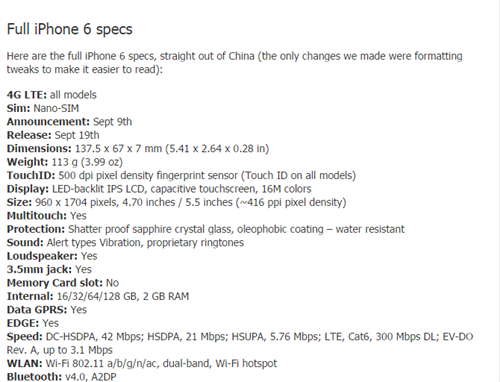Click the 'Loudspeaker:' spec label
The image size is (500, 382).
42,256
